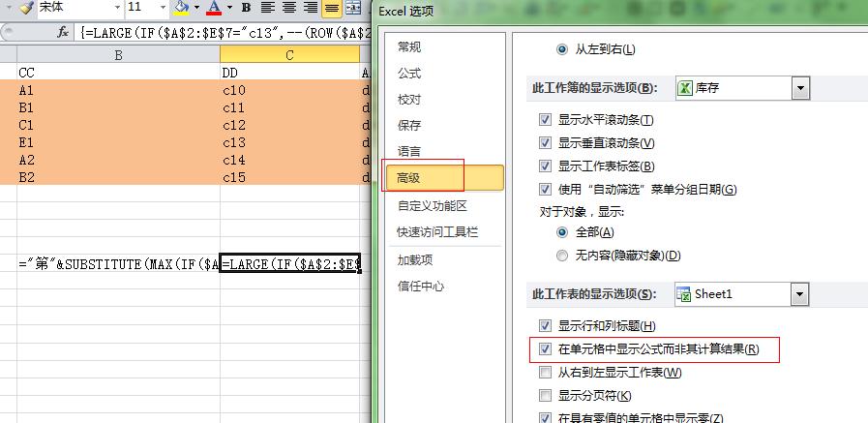Screen dimensions: 868x423
Task: Click cell containing CC
Action: pyautogui.click(x=118, y=74)
